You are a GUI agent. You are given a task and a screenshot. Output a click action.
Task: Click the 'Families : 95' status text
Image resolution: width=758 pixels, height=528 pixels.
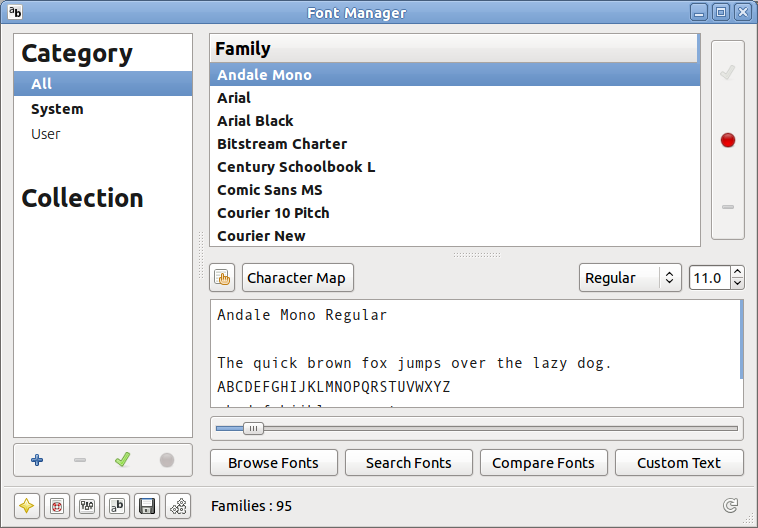coord(251,506)
